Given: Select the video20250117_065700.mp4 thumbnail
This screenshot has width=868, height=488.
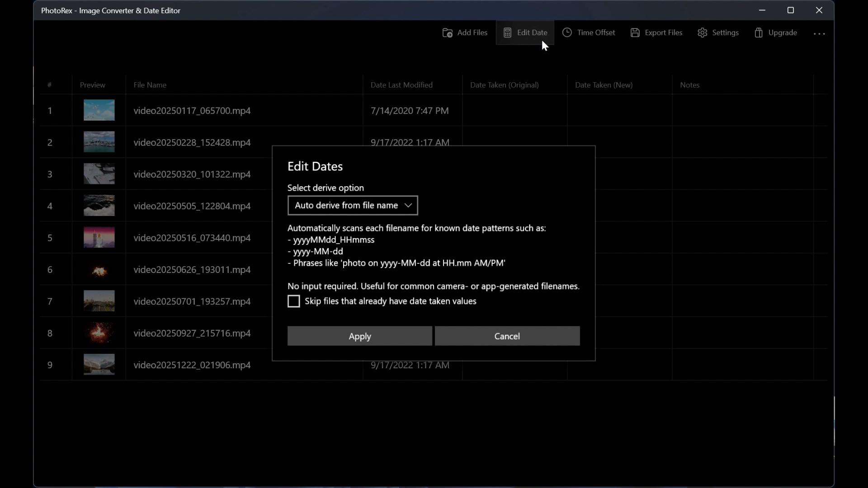Looking at the screenshot, I should coord(99,110).
